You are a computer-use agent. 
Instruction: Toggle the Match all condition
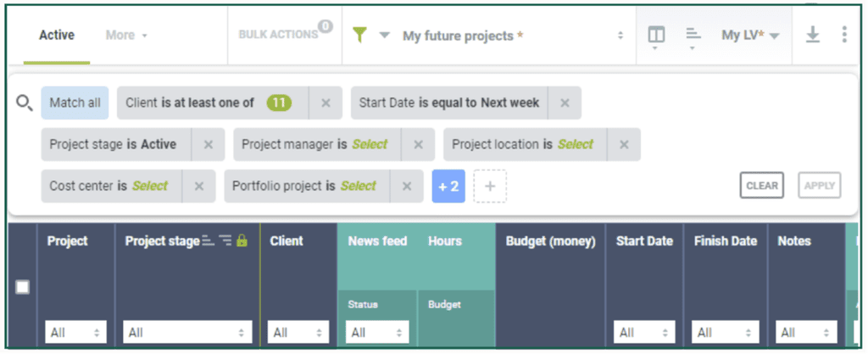[75, 102]
